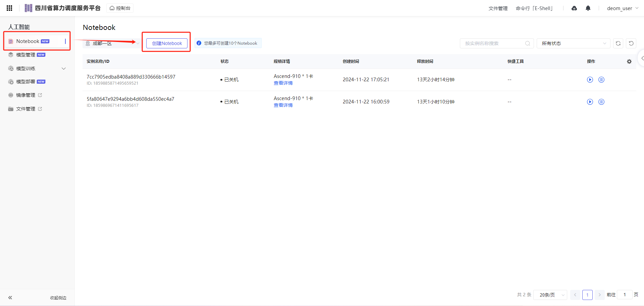The width and height of the screenshot is (644, 306).
Task: Click the 创建时间 column header
Action: pyautogui.click(x=351, y=61)
